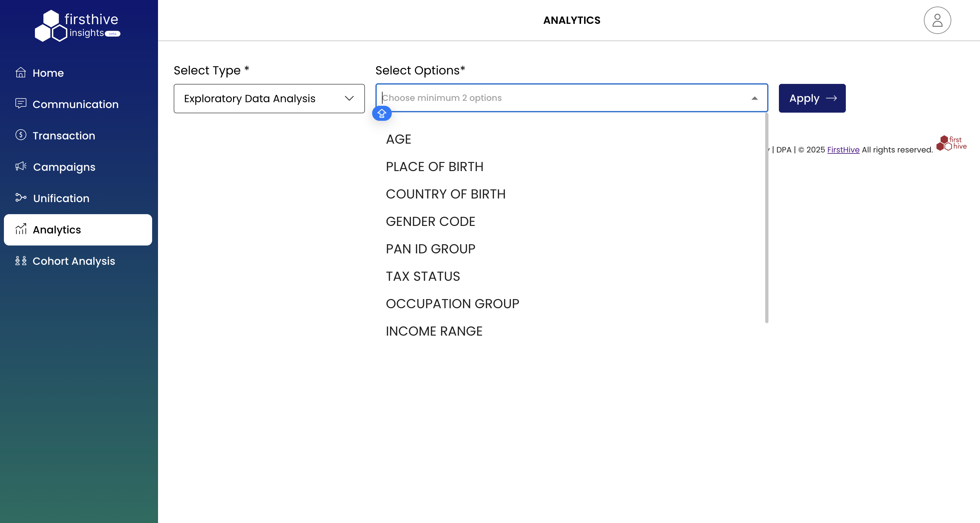This screenshot has height=523, width=980.
Task: Click the Analytics chart icon
Action: click(21, 229)
